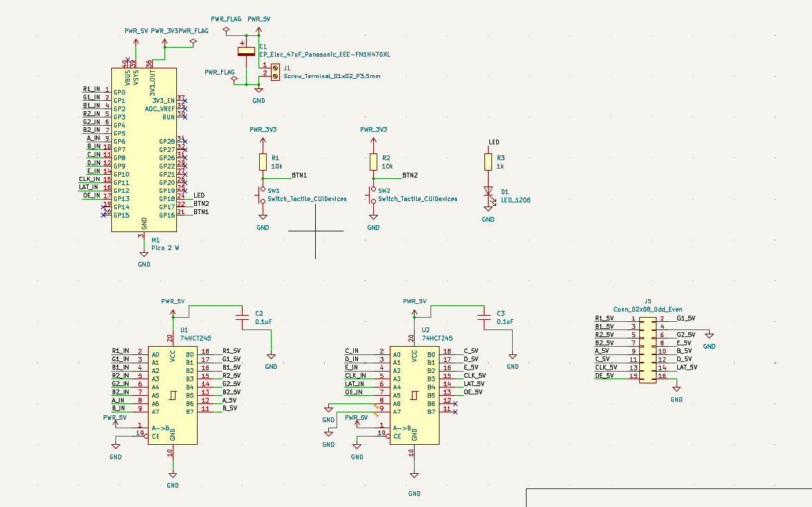The width and height of the screenshot is (812, 507).
Task: Select the Pico 2 W module M1 body
Action: pos(144,150)
